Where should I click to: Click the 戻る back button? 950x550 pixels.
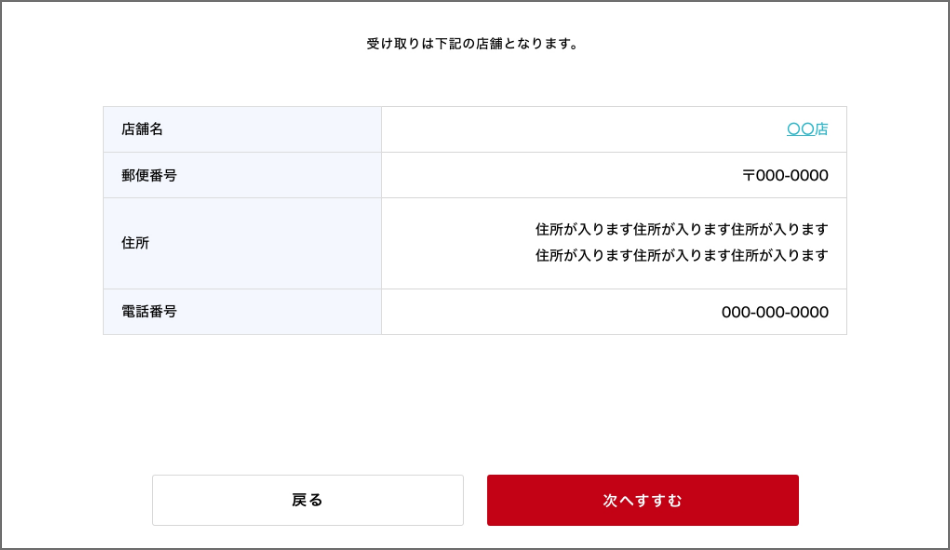click(307, 500)
